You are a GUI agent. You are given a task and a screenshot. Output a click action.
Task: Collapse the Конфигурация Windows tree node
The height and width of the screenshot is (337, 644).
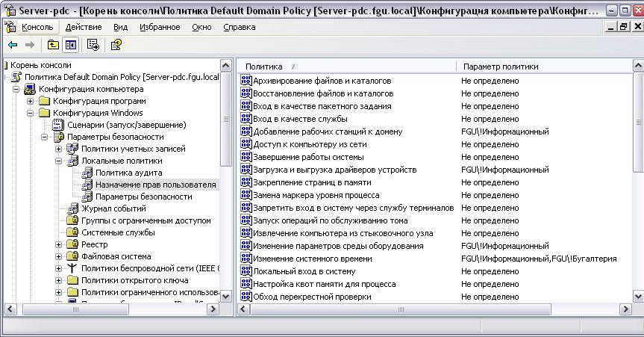[31, 113]
